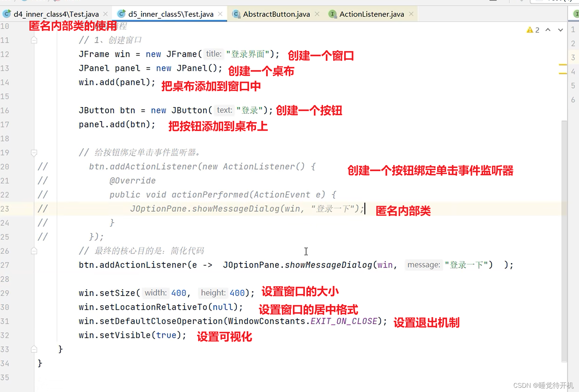The width and height of the screenshot is (579, 392).
Task: Click the interface icon on ActionListener.java tab
Action: [x=332, y=14]
